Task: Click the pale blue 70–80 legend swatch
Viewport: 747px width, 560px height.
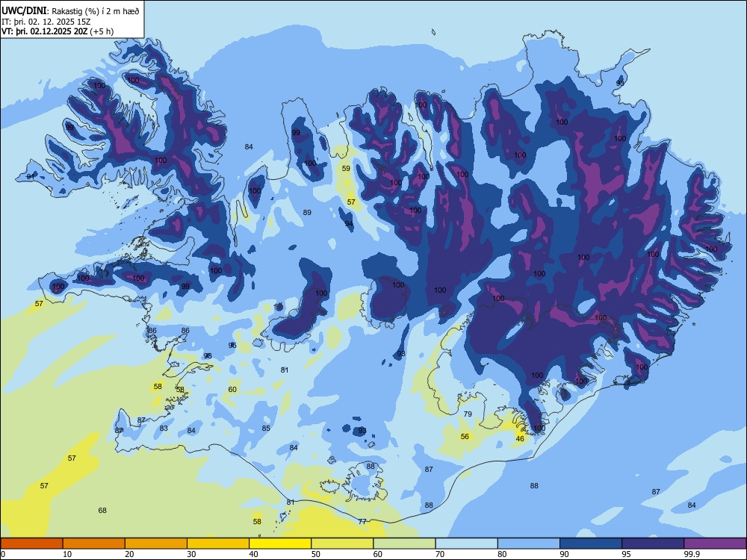Action: [466, 544]
